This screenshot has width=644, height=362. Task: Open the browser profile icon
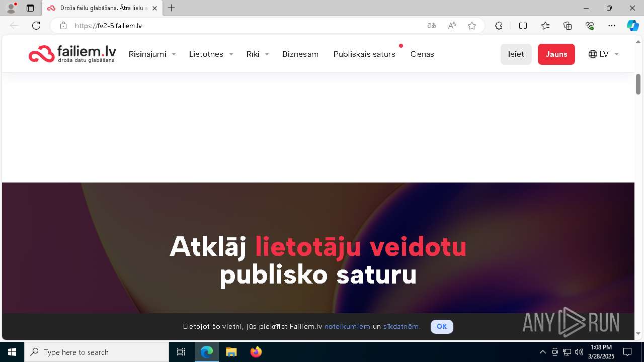11,8
